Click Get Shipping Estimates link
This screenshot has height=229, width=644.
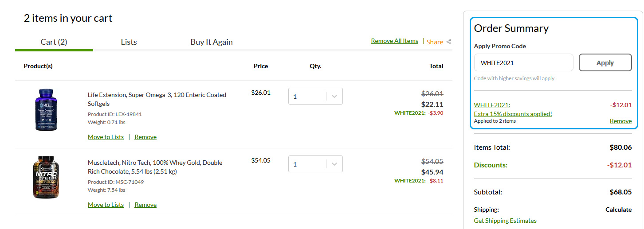click(505, 221)
